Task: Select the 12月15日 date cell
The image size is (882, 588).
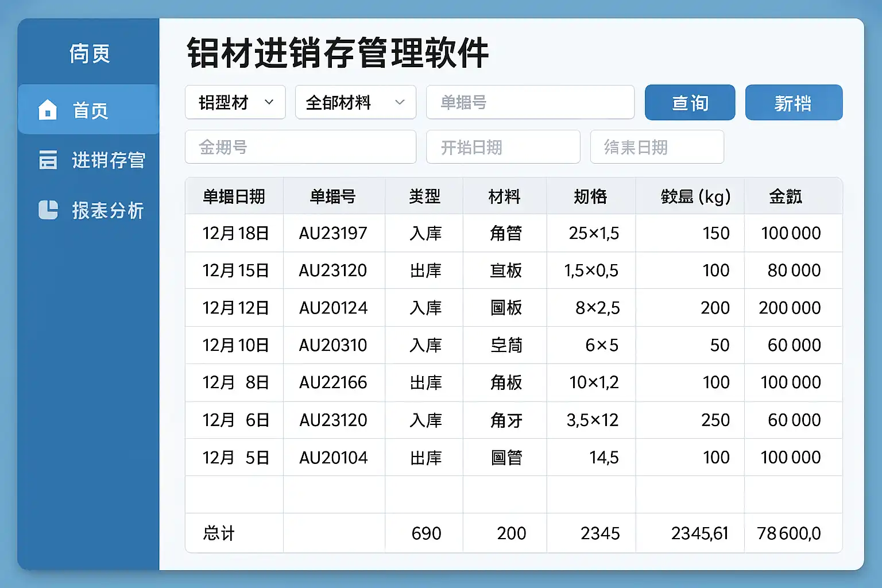Action: click(x=235, y=270)
